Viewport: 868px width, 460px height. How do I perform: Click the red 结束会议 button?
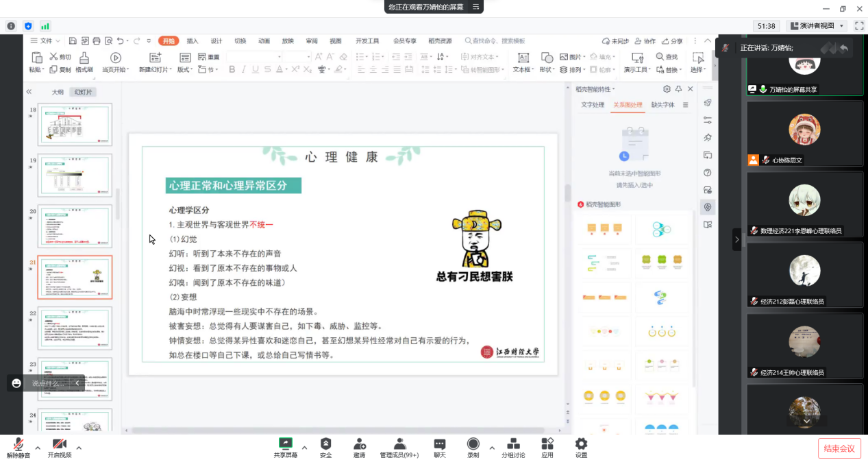(839, 448)
